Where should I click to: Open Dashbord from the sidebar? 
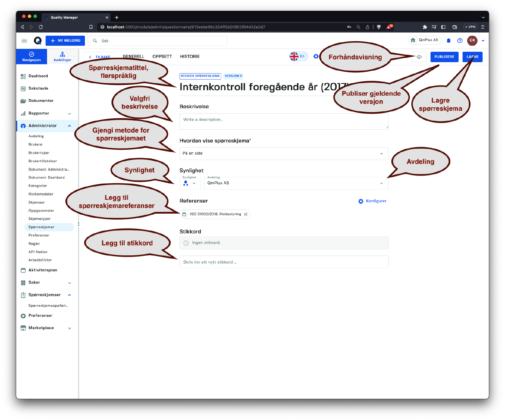point(38,76)
